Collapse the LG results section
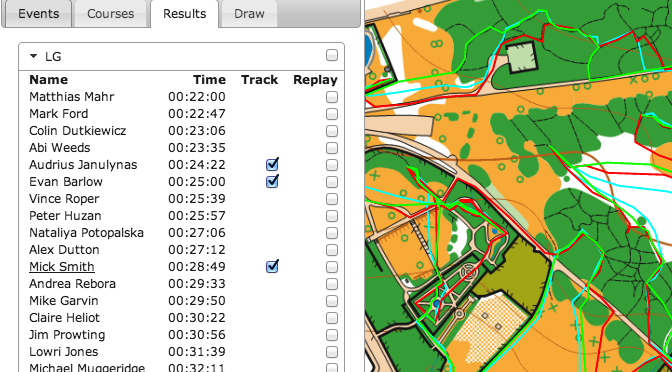 tap(33, 56)
